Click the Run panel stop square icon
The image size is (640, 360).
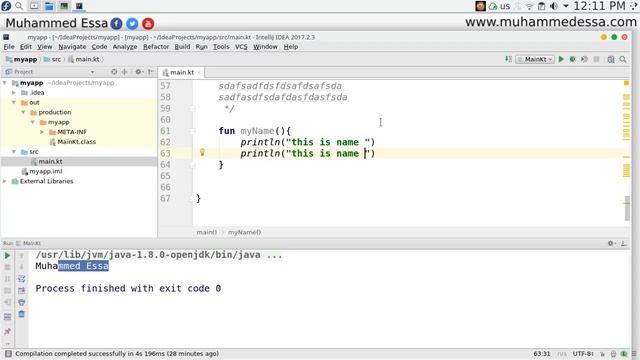(7, 267)
